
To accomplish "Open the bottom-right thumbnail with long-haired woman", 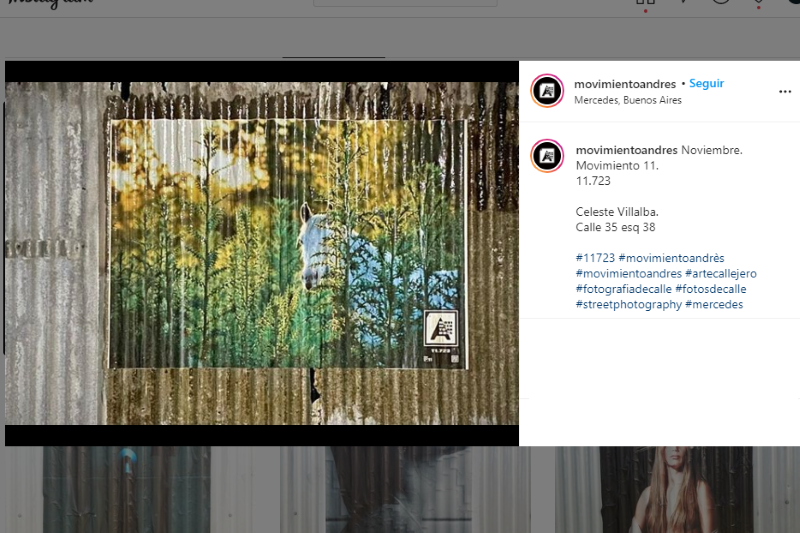I will 675,489.
